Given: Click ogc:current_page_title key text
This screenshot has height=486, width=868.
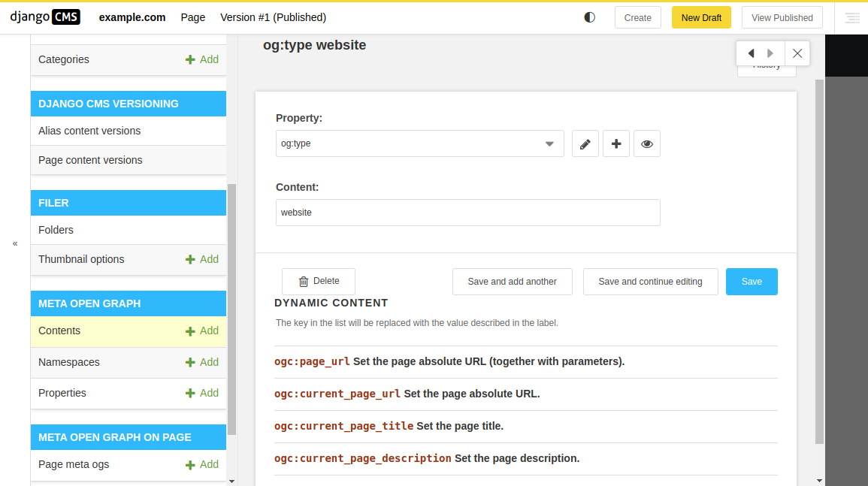Looking at the screenshot, I should pyautogui.click(x=343, y=426).
